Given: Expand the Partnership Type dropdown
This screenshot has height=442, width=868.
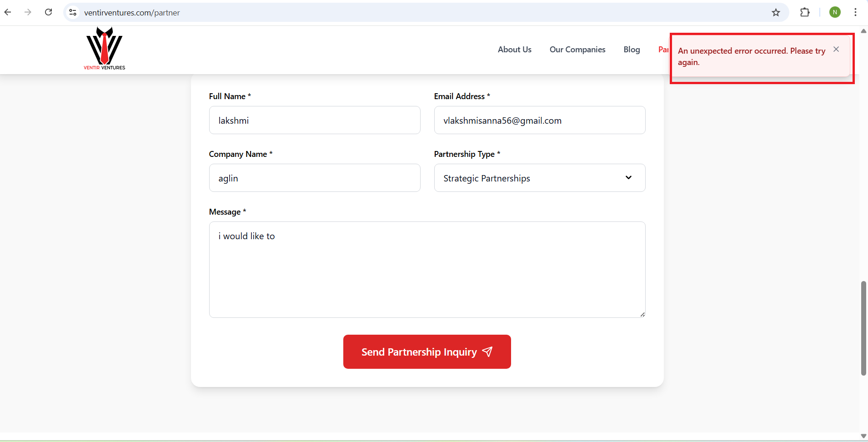Looking at the screenshot, I should point(539,178).
